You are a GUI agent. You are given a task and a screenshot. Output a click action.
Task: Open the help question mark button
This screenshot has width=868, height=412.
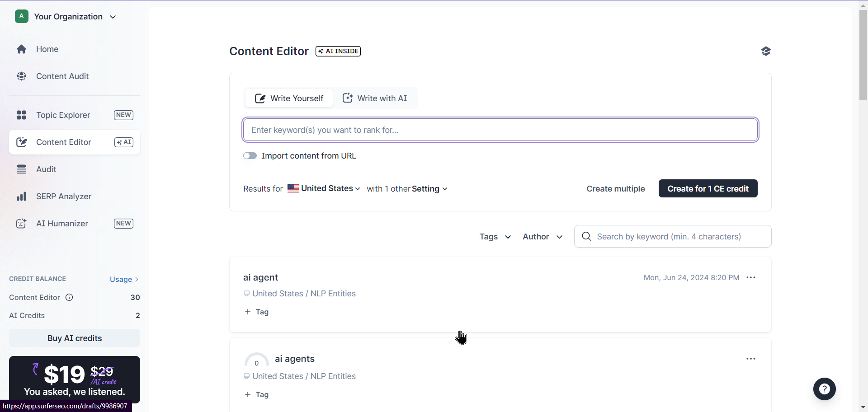[824, 389]
